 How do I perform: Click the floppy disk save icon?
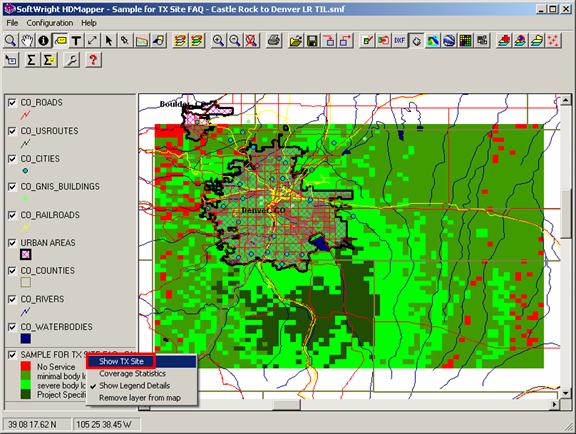312,40
